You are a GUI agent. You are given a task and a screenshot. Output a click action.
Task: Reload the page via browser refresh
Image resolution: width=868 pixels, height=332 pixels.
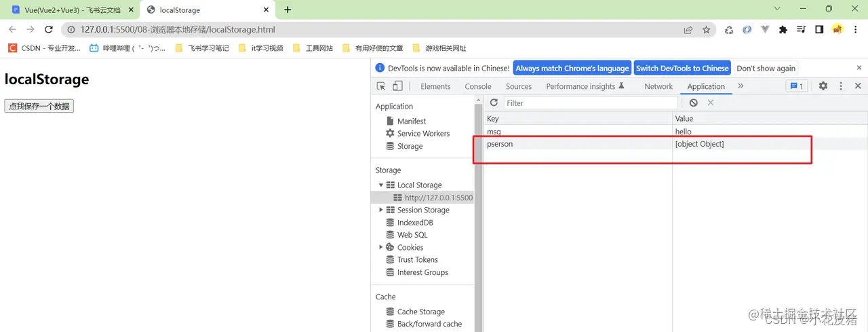click(49, 30)
